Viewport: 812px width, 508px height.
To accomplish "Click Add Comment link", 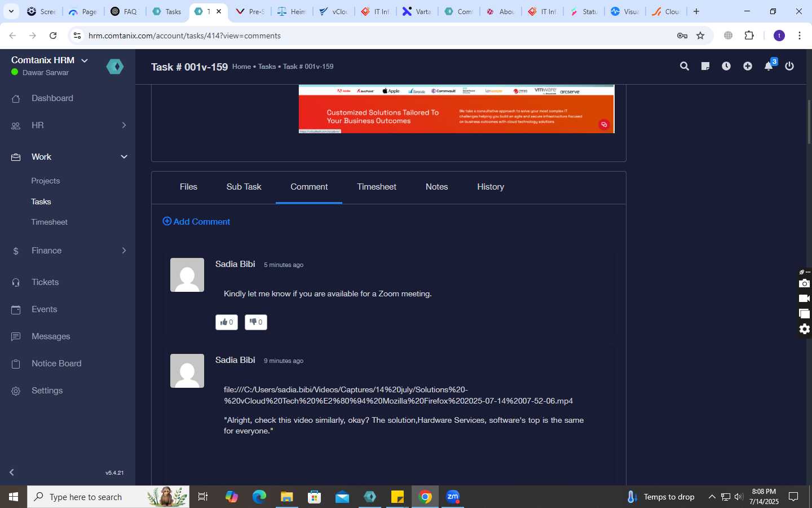I will [196, 222].
